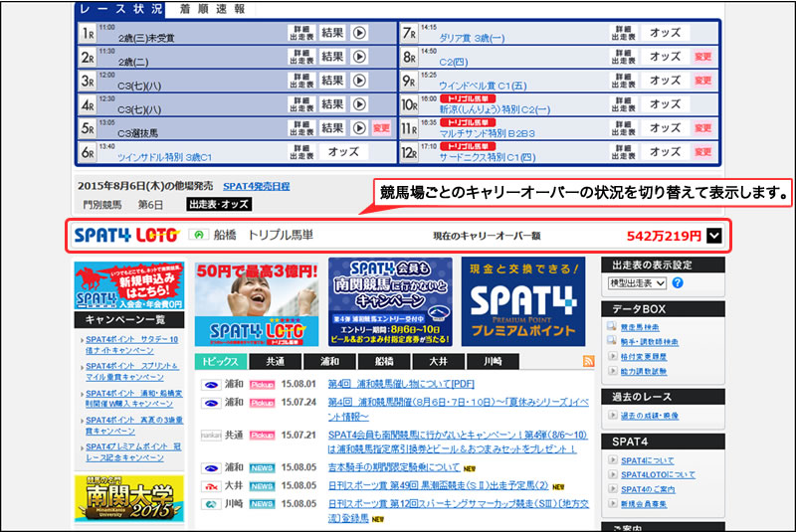Open 新規会員募集 link
This screenshot has width=796, height=532.
tap(644, 504)
